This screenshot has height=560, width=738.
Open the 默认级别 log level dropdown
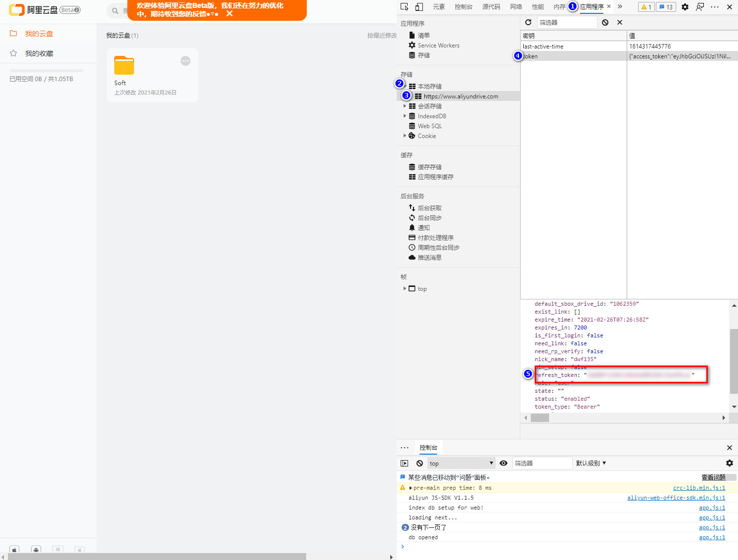[591, 463]
